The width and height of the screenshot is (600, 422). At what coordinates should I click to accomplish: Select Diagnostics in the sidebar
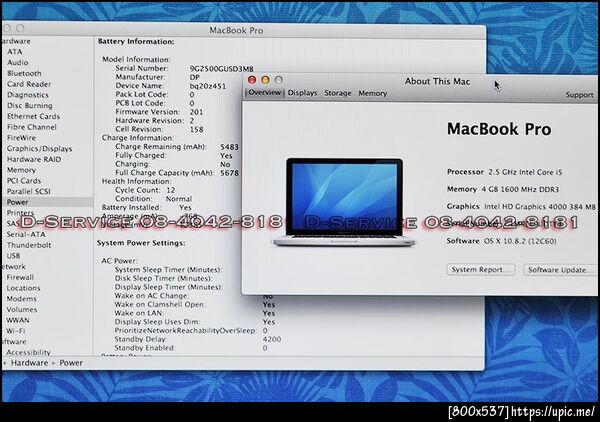[x=28, y=95]
